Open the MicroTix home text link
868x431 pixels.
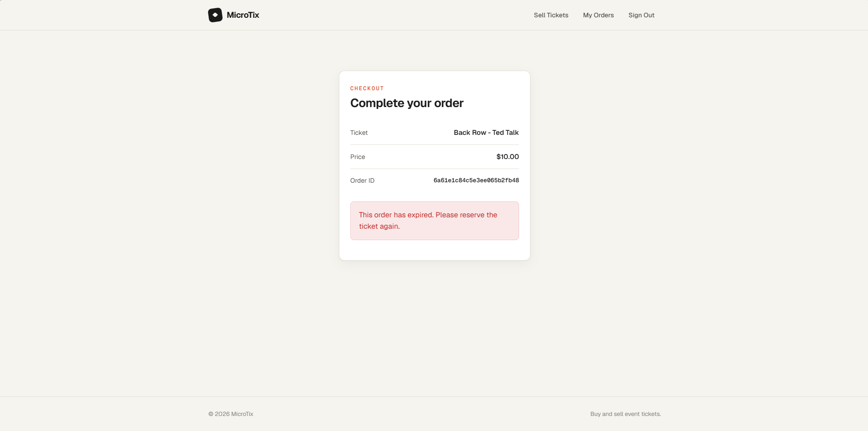coord(243,15)
